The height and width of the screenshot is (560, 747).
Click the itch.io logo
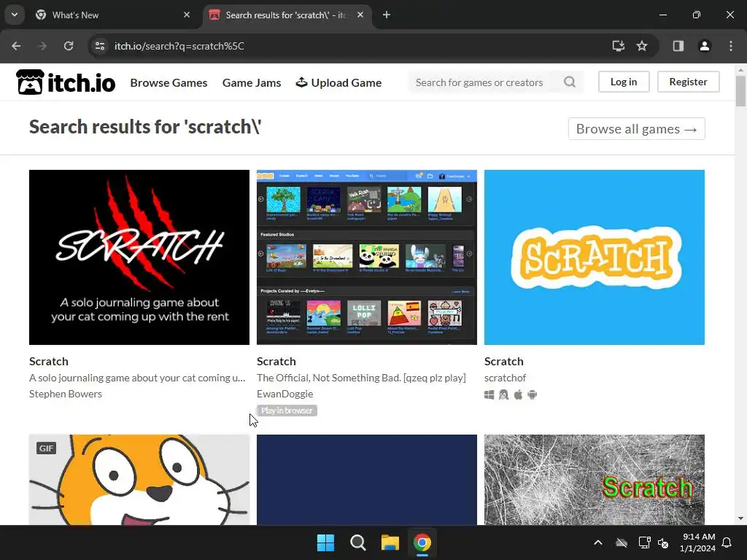pos(66,82)
